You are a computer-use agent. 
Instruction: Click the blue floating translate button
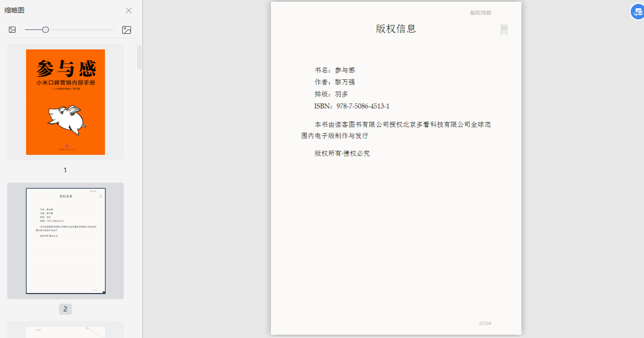point(637,12)
